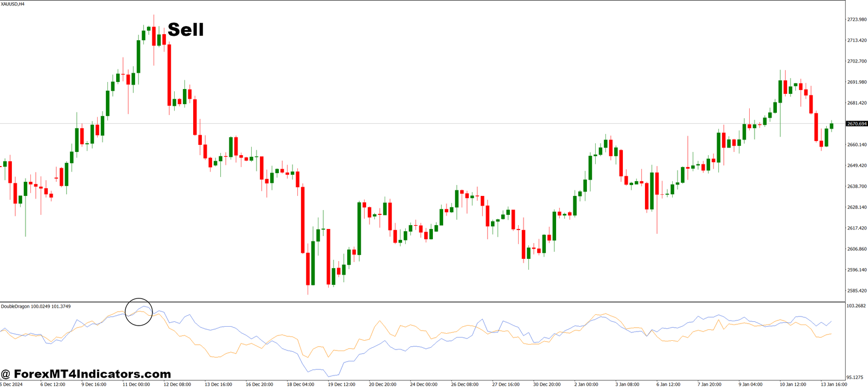Image resolution: width=868 pixels, height=388 pixels.
Task: Click the 2649.420 price scale value
Action: coord(857,166)
